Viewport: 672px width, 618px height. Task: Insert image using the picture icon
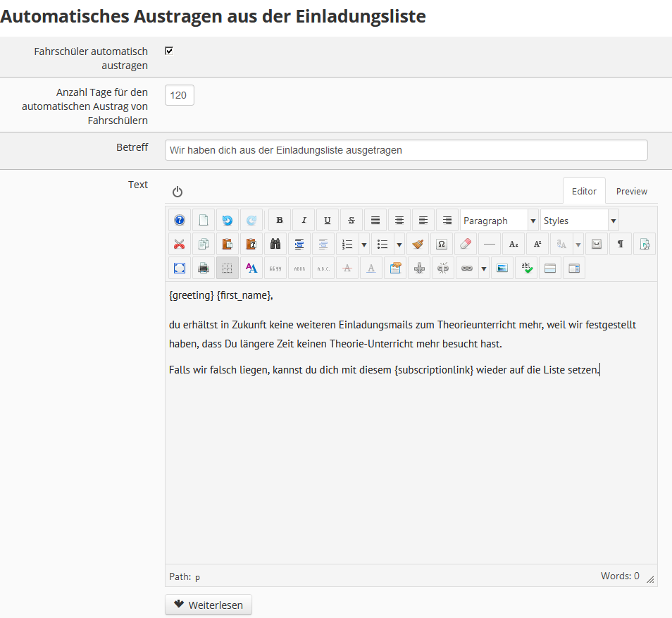click(502, 268)
